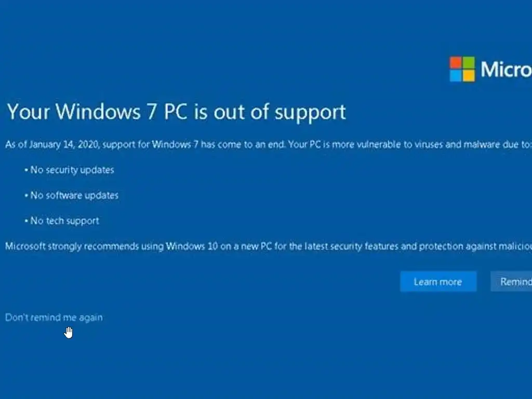Click the Microsoft four-square logo
Image resolution: width=532 pixels, height=399 pixels.
point(462,69)
